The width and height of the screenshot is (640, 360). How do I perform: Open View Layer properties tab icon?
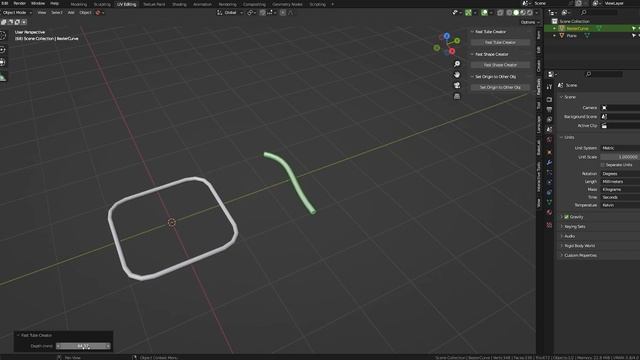pyautogui.click(x=549, y=120)
